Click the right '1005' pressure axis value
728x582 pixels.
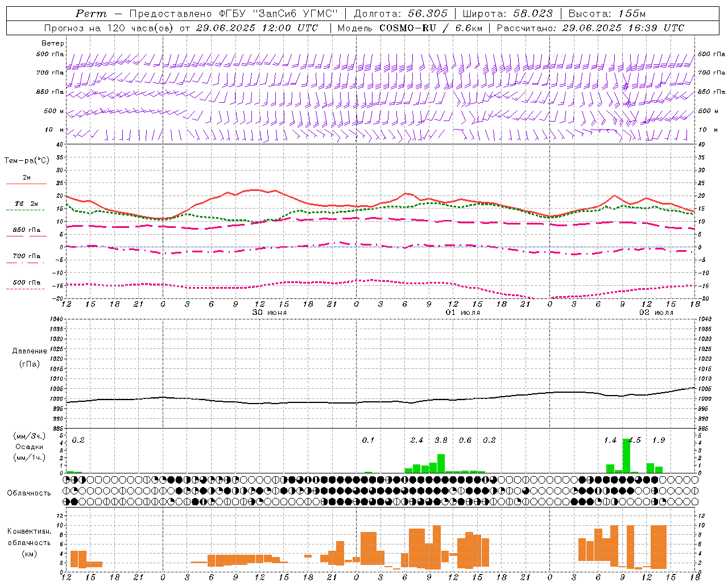(x=704, y=389)
